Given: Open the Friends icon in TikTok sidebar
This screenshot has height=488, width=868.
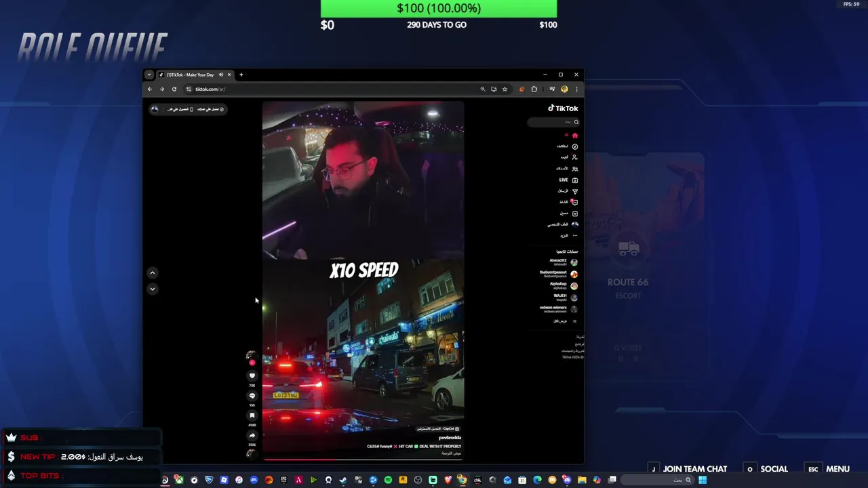Looking at the screenshot, I should tap(575, 169).
